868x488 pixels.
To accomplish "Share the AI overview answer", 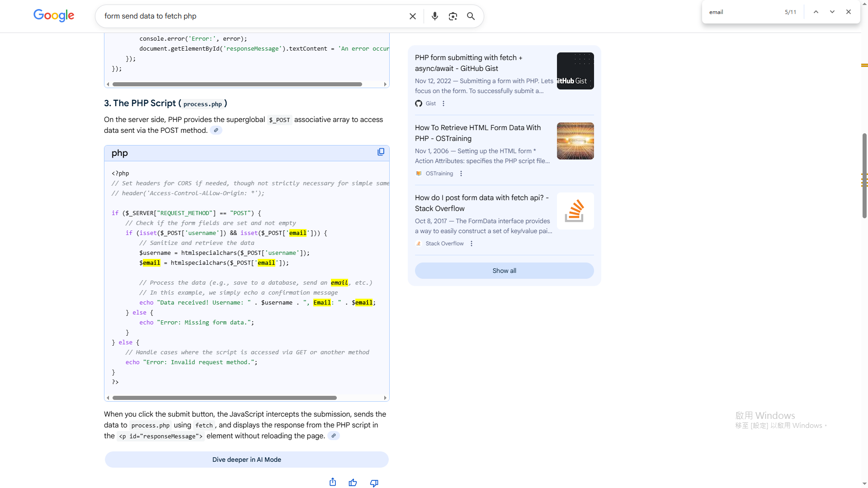I will coord(333,482).
